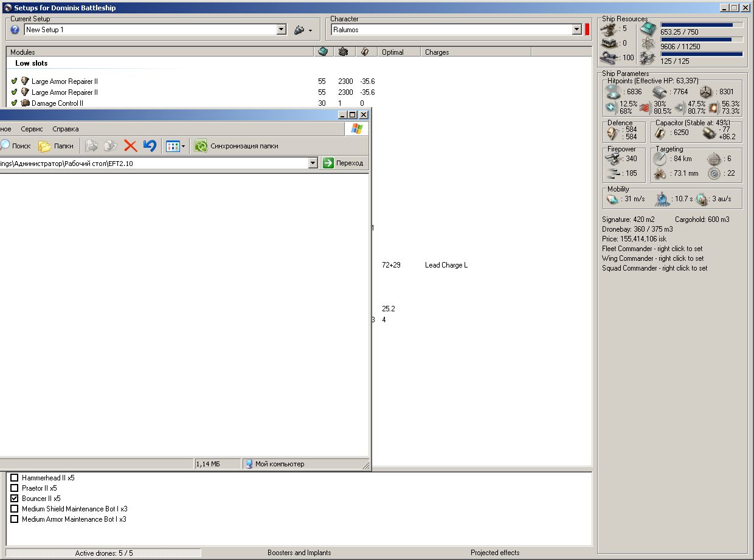The width and height of the screenshot is (754, 560).
Task: Click the warp speed icon beside 3 au/s
Action: coord(702,199)
